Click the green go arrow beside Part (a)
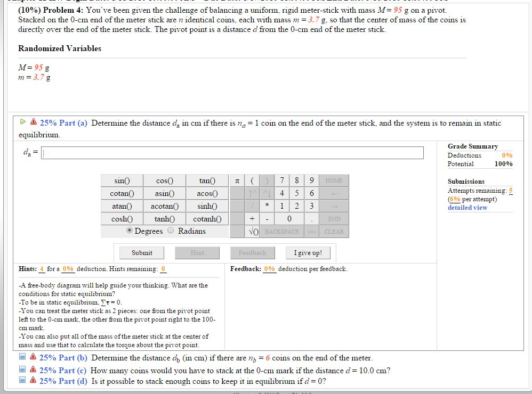Viewport: 532px width, 394px height. 22,122
